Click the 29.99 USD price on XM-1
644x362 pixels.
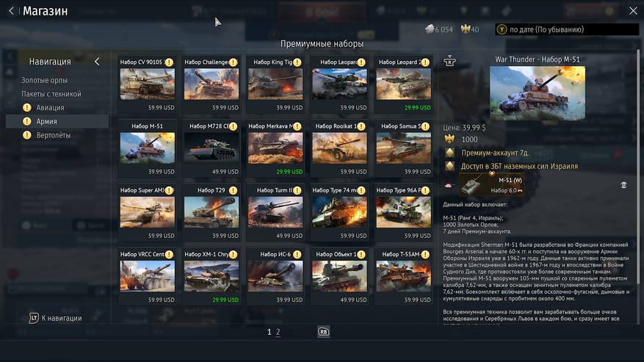[225, 300]
